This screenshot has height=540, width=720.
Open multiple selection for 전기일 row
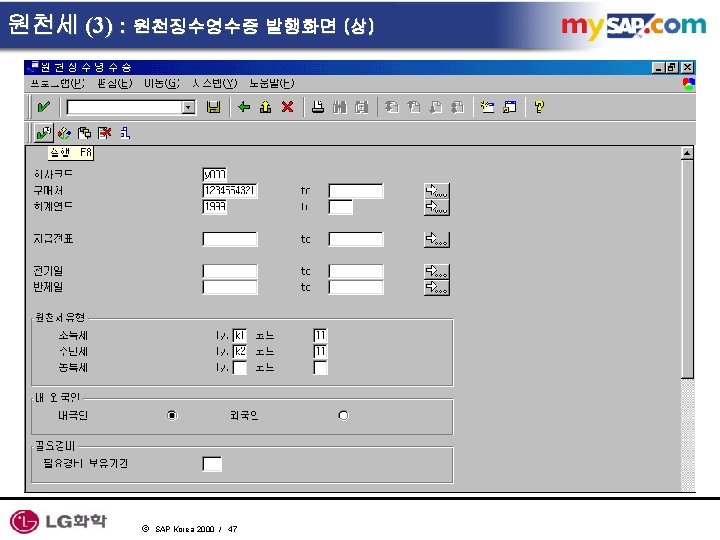pyautogui.click(x=437, y=271)
